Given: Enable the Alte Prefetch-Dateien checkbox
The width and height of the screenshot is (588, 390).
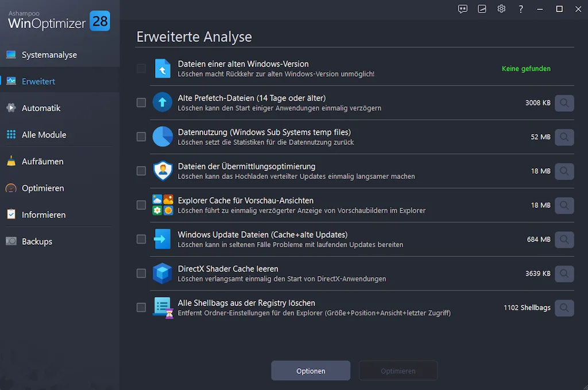Looking at the screenshot, I should [x=141, y=103].
